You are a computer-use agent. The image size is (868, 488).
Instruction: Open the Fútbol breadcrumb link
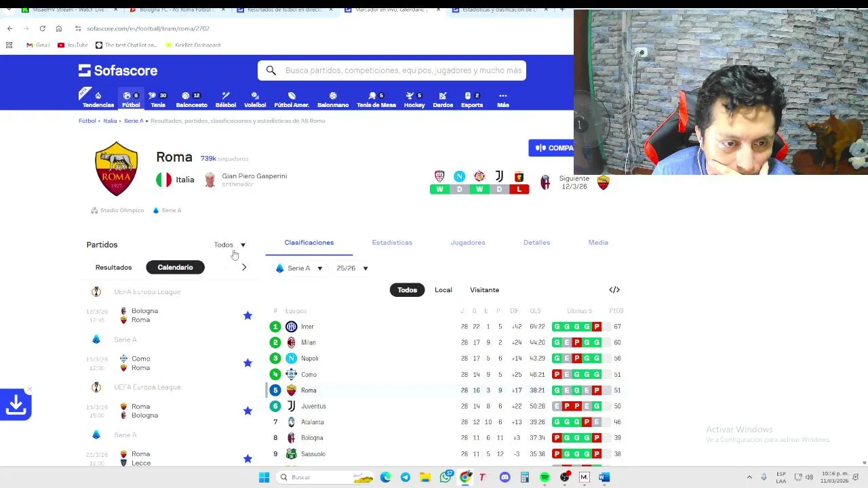coord(87,121)
